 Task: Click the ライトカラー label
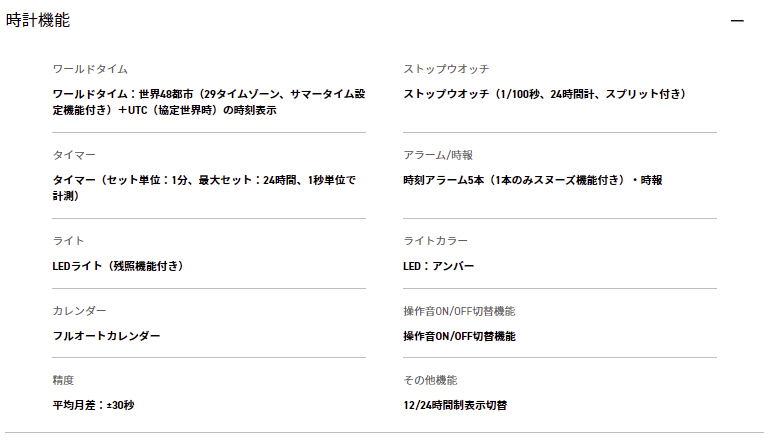tap(435, 241)
